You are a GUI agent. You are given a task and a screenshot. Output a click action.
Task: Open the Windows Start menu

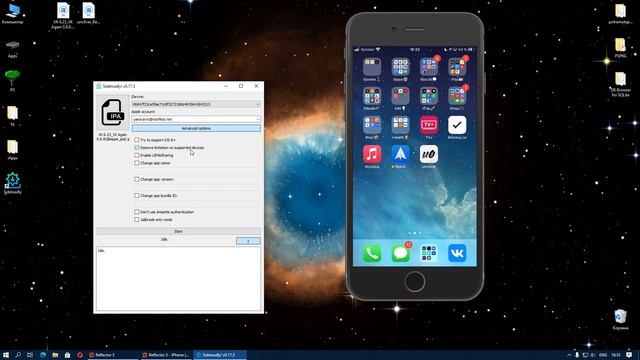coord(6,355)
